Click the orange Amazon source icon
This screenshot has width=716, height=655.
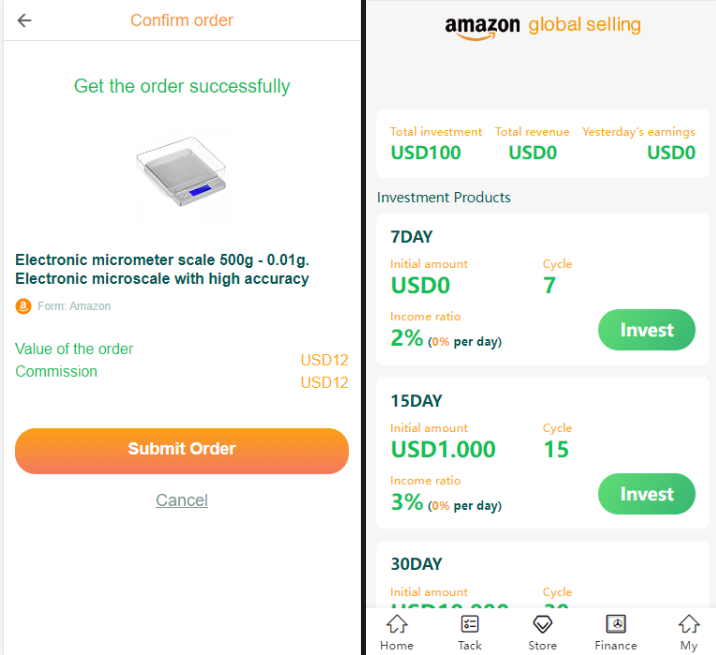pos(23,306)
